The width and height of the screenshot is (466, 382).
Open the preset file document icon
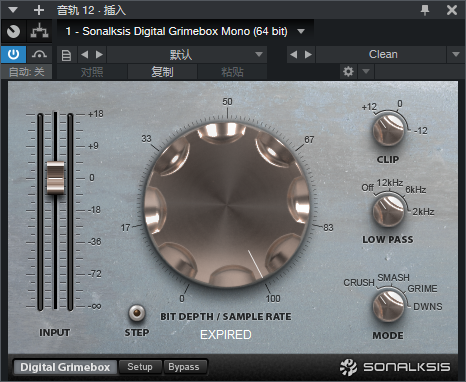coord(66,55)
